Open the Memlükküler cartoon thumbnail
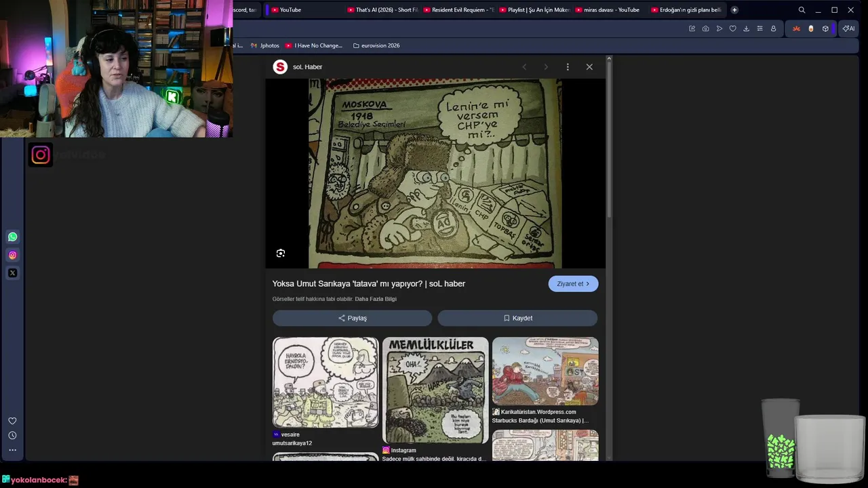This screenshot has width=868, height=488. pyautogui.click(x=435, y=390)
